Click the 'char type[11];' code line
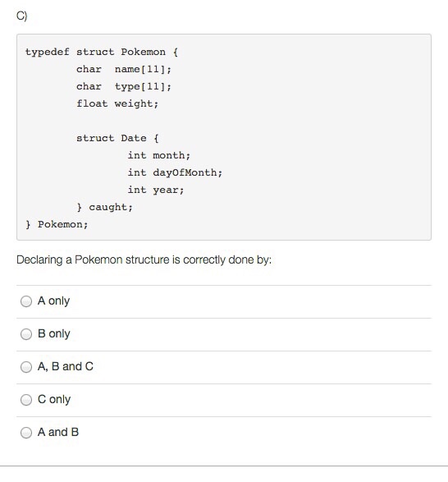448x482 pixels. coord(124,86)
